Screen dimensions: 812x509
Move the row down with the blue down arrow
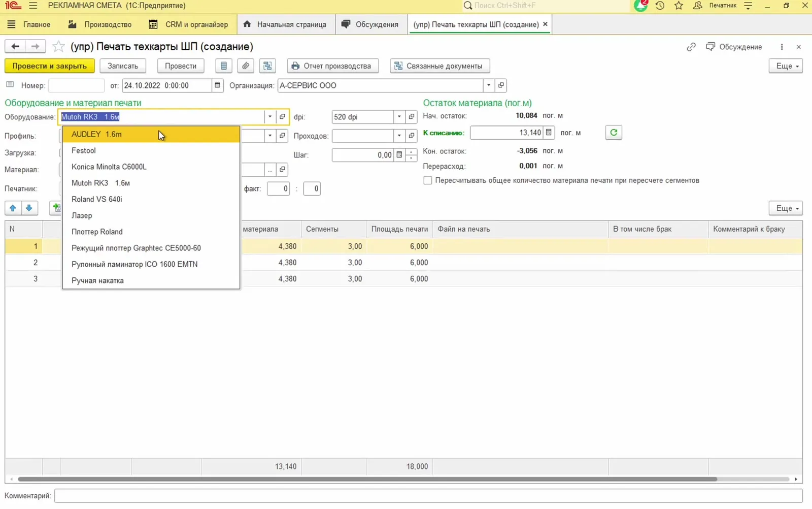(29, 208)
